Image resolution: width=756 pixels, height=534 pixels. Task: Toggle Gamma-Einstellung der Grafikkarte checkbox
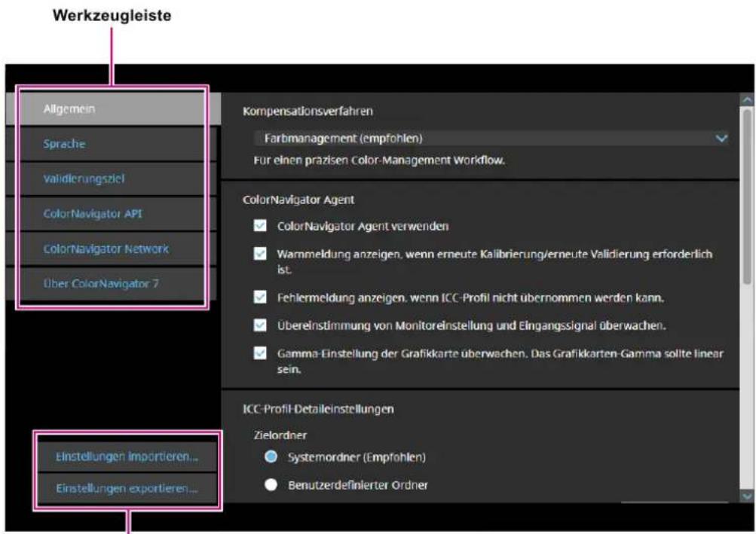tap(260, 352)
